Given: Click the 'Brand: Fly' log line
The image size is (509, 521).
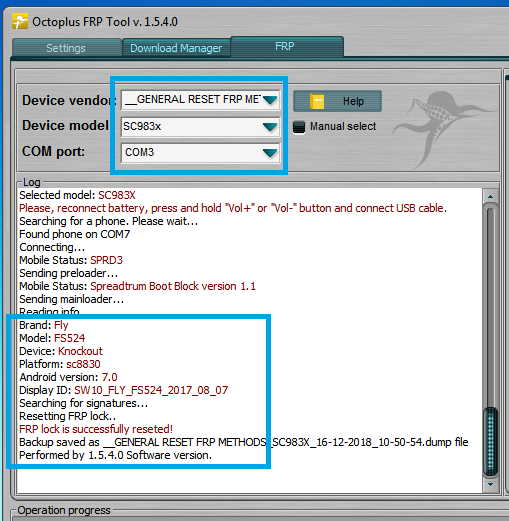Looking at the screenshot, I should click(44, 325).
